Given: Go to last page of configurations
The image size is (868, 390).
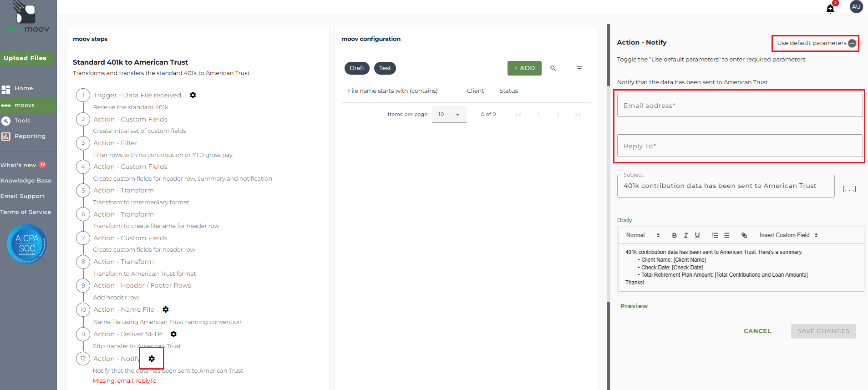Looking at the screenshot, I should click(578, 115).
